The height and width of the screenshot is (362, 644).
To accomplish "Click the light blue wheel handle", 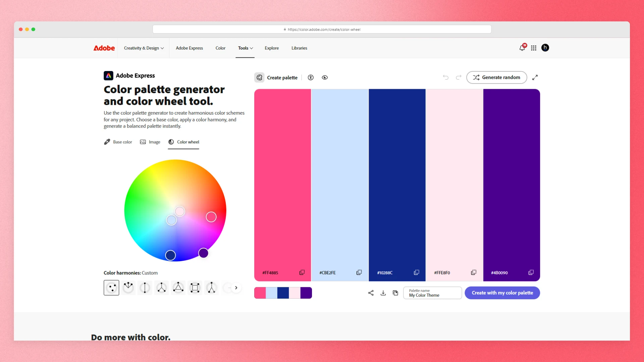I will tap(171, 220).
